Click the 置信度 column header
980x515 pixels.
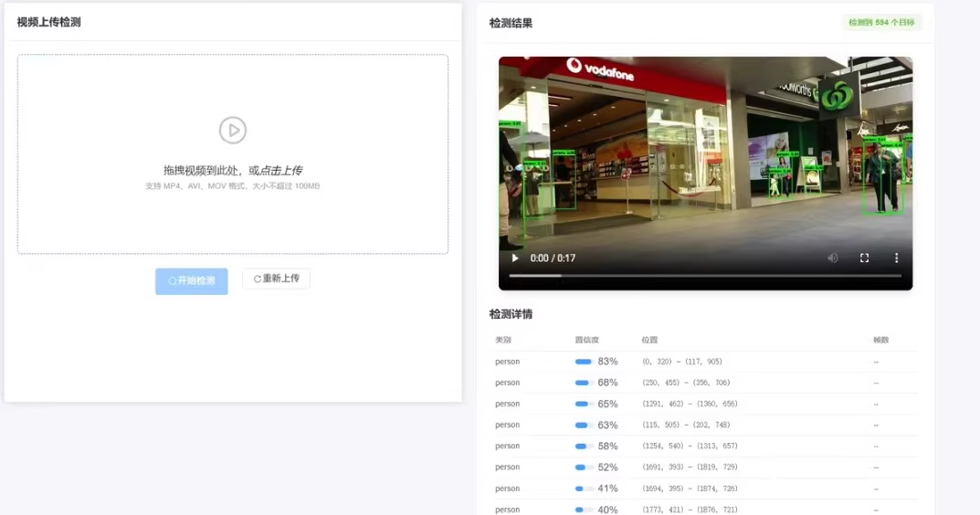point(587,340)
